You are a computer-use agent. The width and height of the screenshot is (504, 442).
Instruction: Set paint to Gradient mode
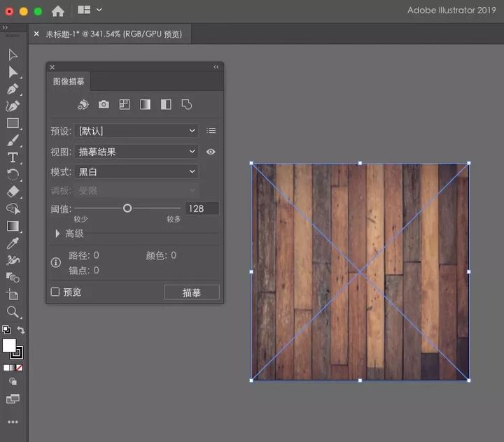13,368
